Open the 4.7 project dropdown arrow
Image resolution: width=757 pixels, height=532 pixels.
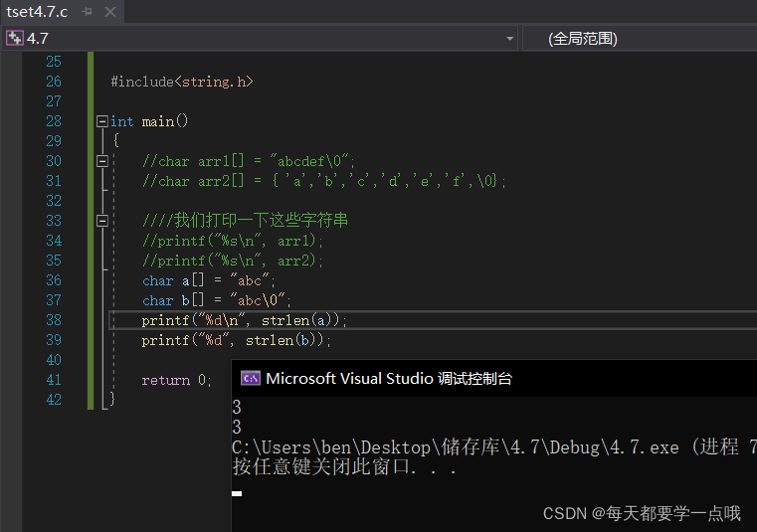point(509,38)
